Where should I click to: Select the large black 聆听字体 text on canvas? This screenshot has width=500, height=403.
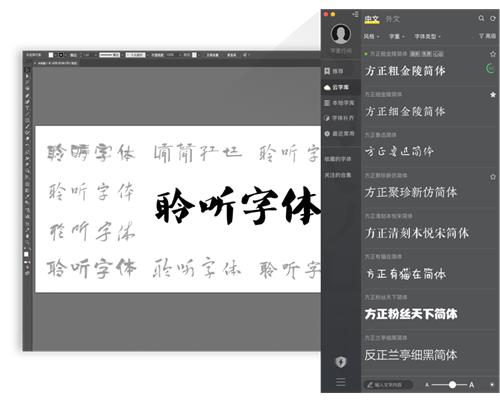[238, 206]
